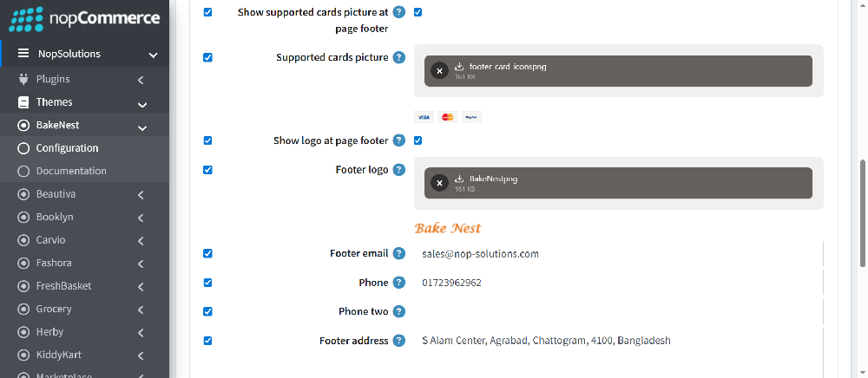Click the help icon next to Footer address
Image resolution: width=868 pixels, height=378 pixels.
(399, 341)
